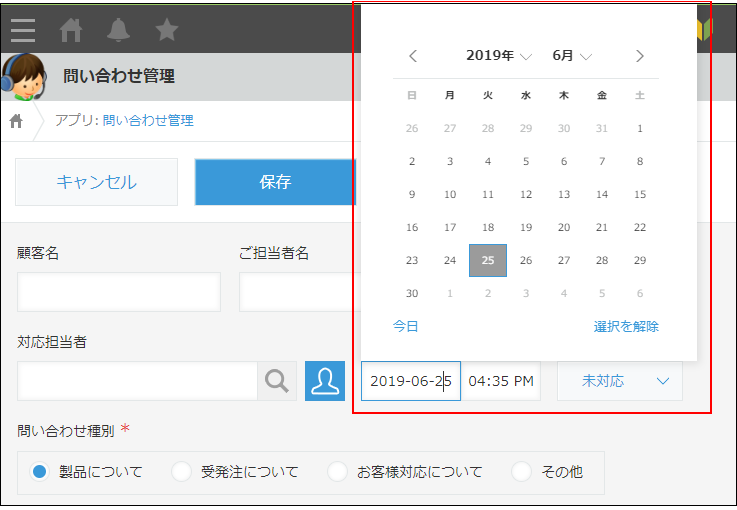Go to next month in calendar

tap(640, 56)
